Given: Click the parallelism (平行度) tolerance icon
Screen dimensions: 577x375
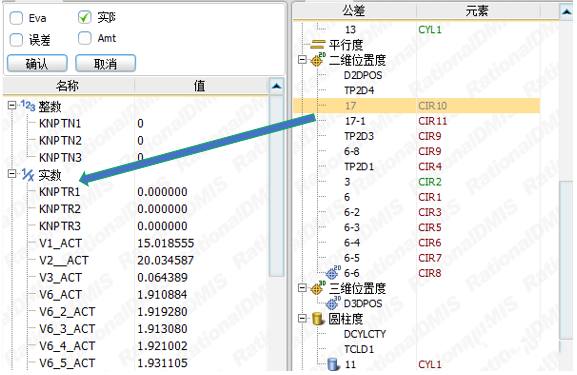Looking at the screenshot, I should click(318, 45).
